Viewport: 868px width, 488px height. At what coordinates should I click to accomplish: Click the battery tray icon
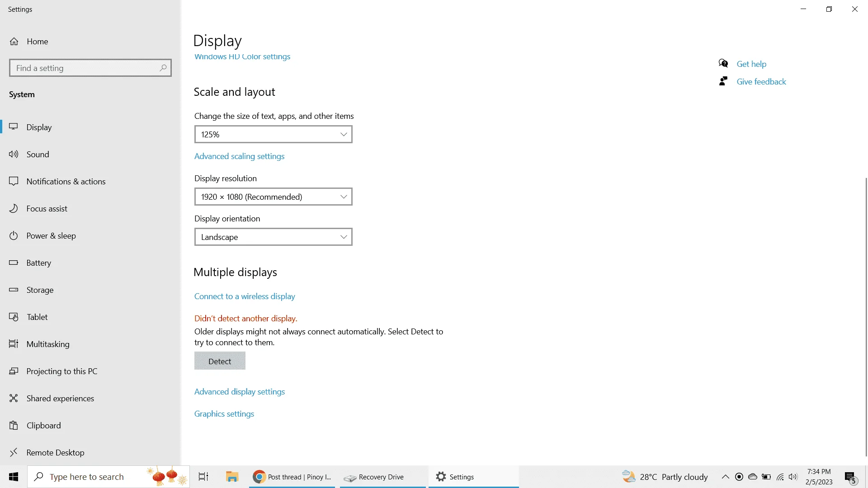click(766, 477)
